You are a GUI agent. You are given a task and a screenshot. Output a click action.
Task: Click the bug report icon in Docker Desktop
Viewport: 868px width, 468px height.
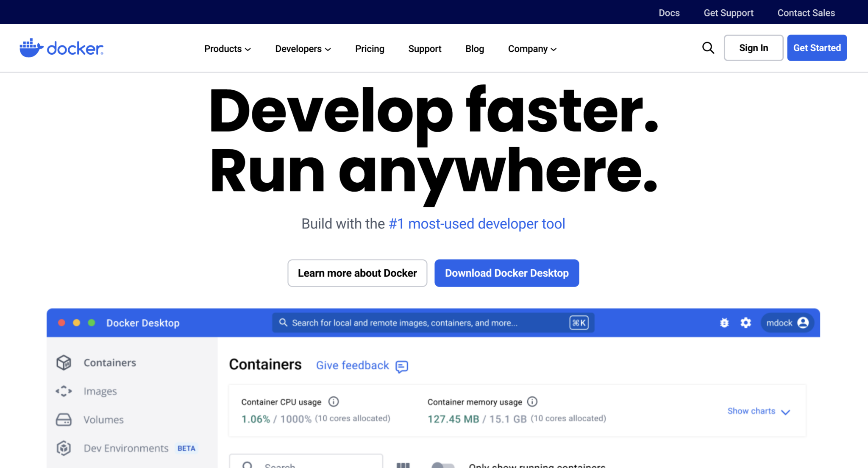click(725, 323)
